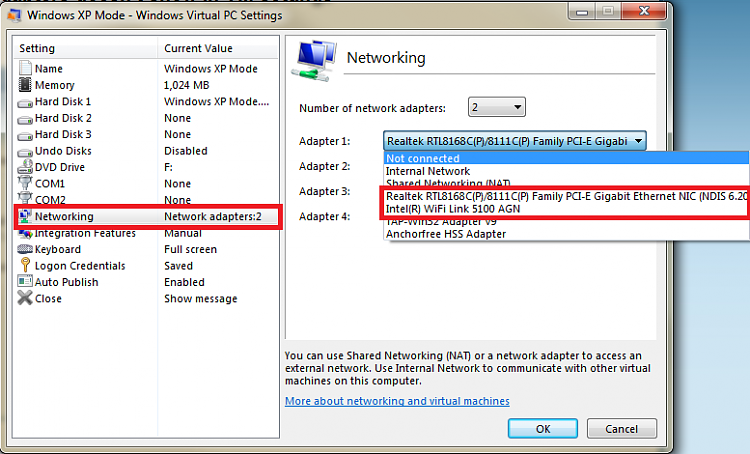Click the COM1 port icon
Viewport: 750px width, 454px height.
coord(25,183)
